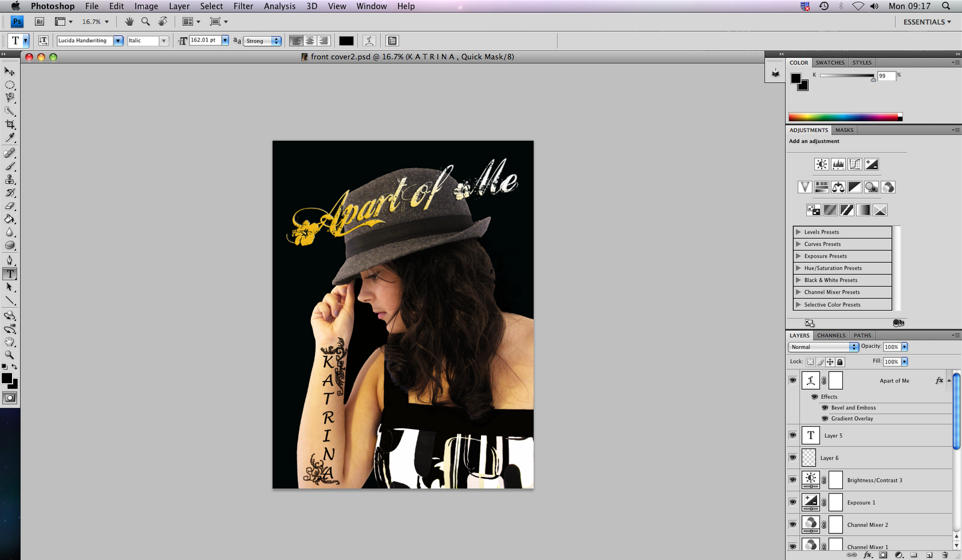Hide the Channel Mixer 2 layer
962x560 pixels.
(793, 524)
